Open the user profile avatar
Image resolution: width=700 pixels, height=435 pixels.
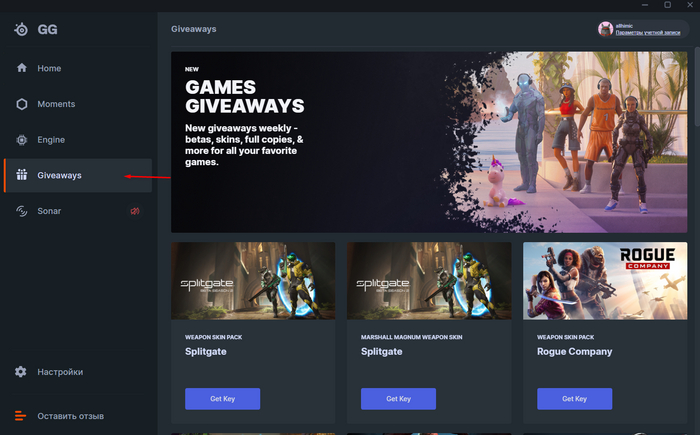point(605,29)
